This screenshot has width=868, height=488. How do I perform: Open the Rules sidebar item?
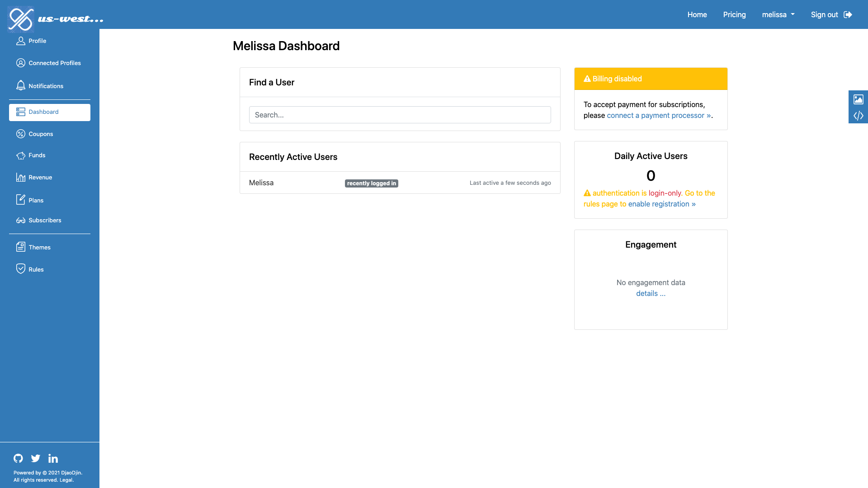[50, 269]
